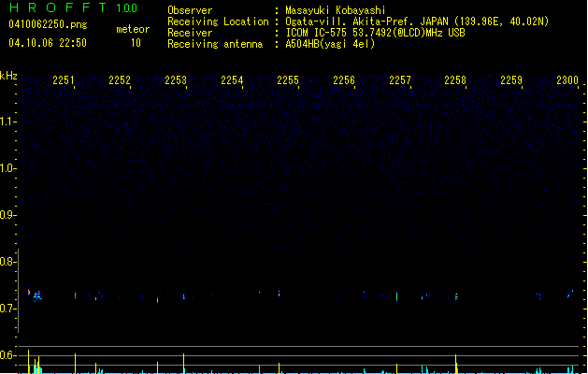This screenshot has height=374, width=588.
Task: Click the 0.6 kHz frequency label
Action: point(7,355)
